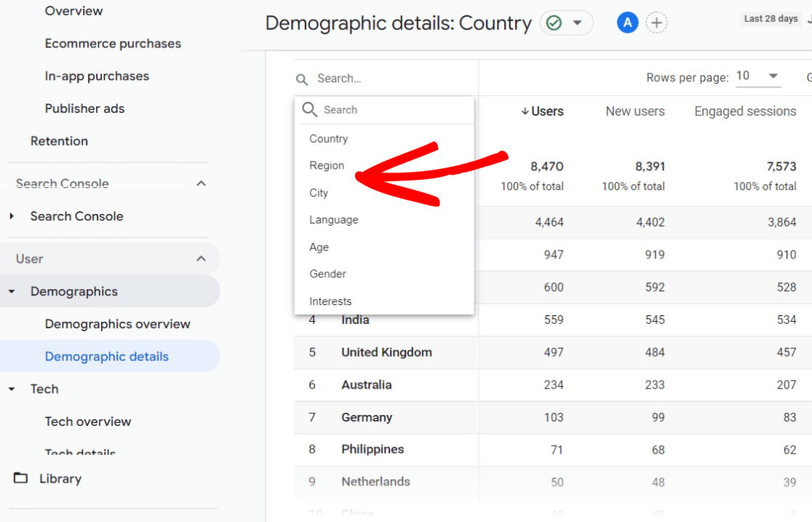Image resolution: width=812 pixels, height=522 pixels.
Task: Select Region from the dimension menu
Action: (327, 165)
